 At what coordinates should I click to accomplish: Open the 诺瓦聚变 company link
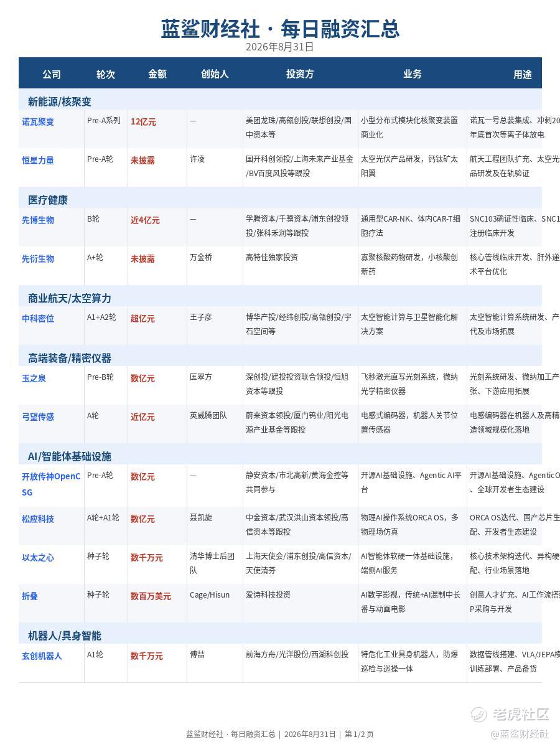[x=38, y=122]
